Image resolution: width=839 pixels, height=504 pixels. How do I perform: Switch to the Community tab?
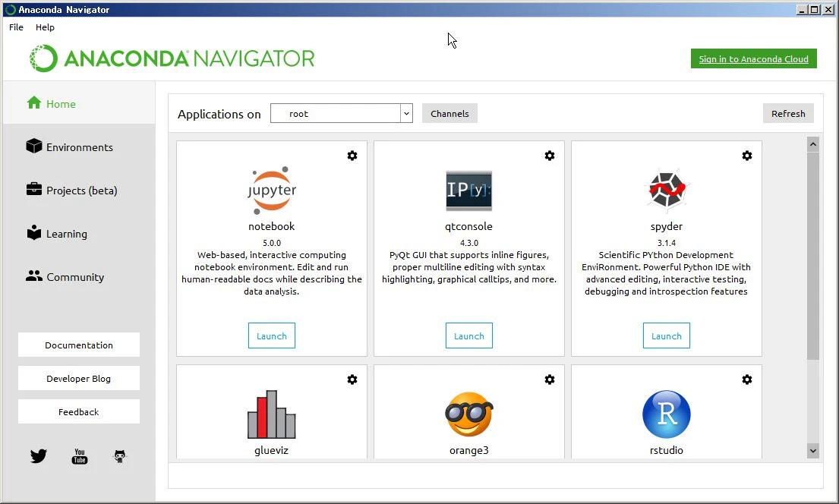79,276
